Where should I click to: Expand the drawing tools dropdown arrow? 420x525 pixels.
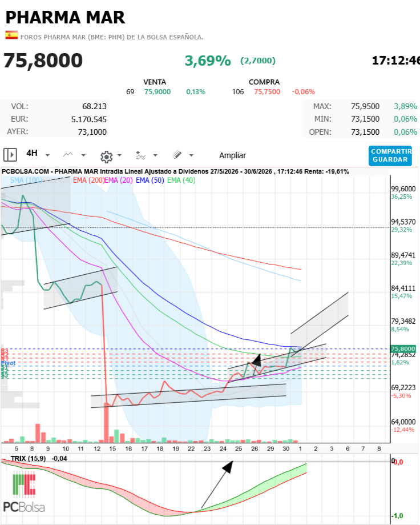(x=191, y=155)
